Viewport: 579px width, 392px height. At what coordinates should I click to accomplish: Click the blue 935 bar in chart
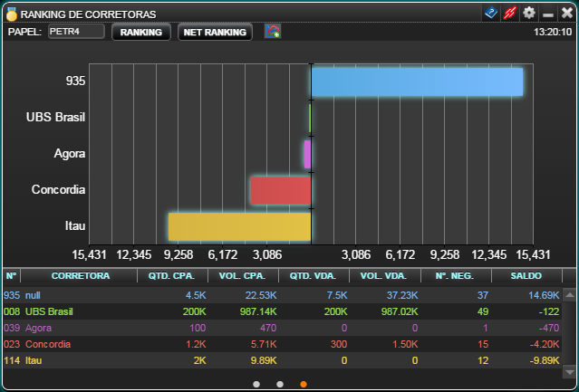coord(418,81)
